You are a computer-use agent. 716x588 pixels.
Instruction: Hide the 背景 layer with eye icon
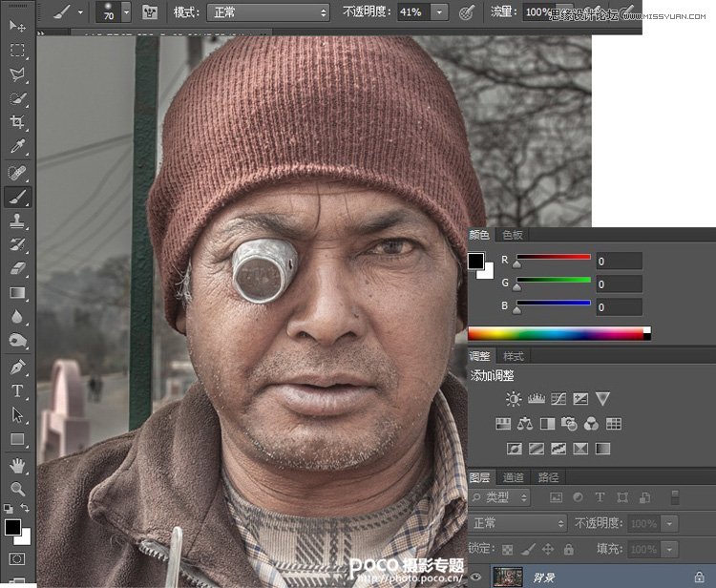click(476, 576)
